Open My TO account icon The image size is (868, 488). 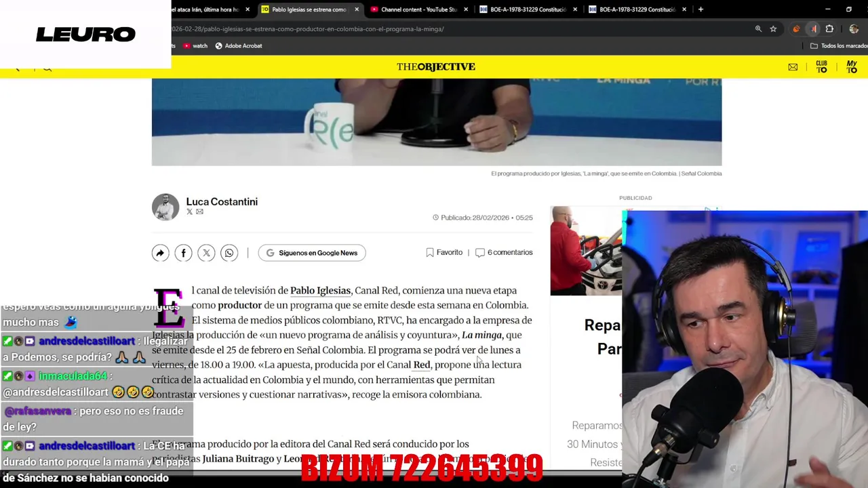852,66
